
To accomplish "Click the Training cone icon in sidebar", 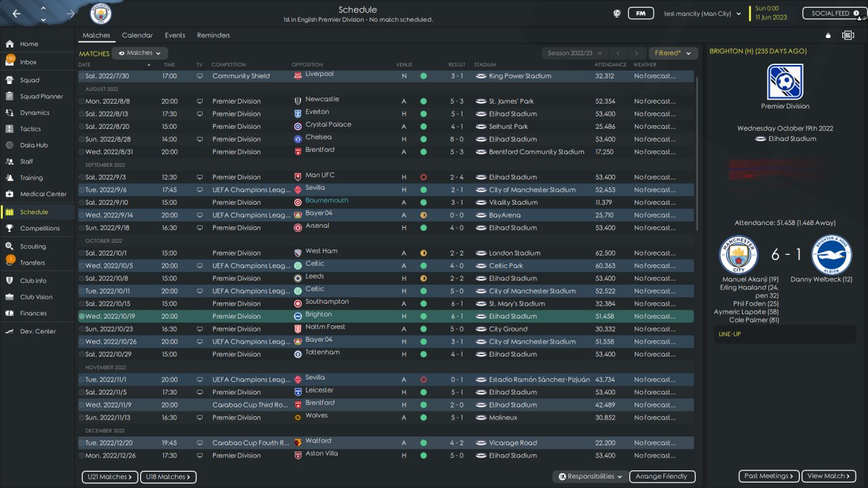I will point(9,178).
